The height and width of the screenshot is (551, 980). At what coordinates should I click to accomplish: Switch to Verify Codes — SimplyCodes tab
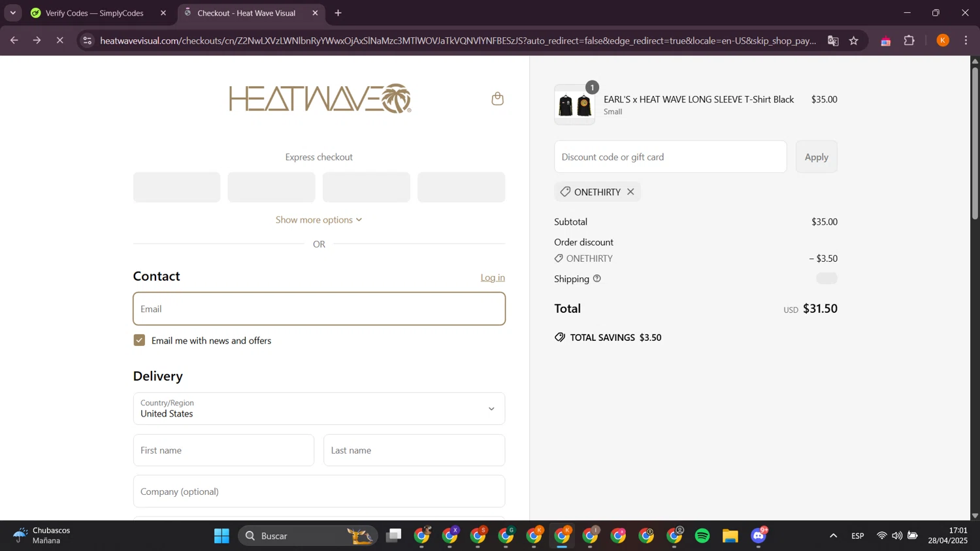[x=95, y=13]
